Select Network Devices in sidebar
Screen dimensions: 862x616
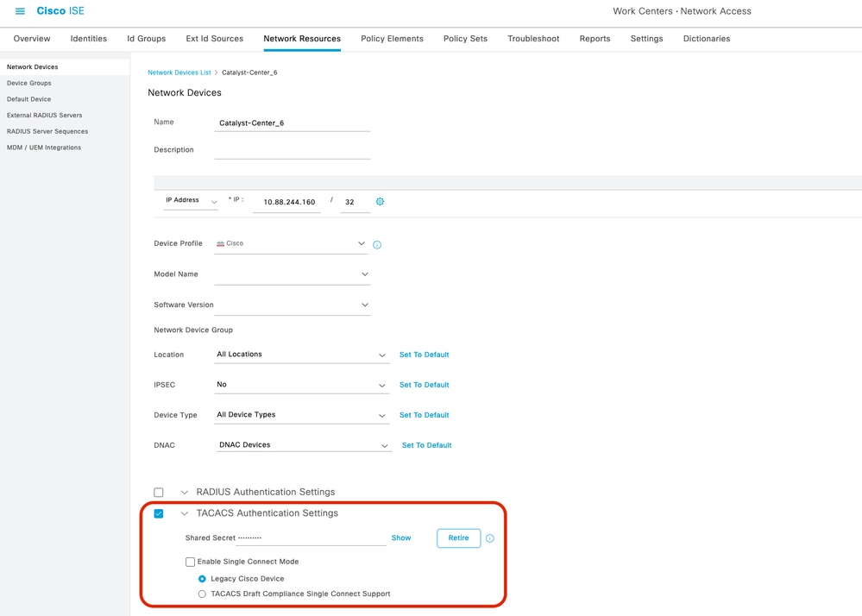click(33, 67)
